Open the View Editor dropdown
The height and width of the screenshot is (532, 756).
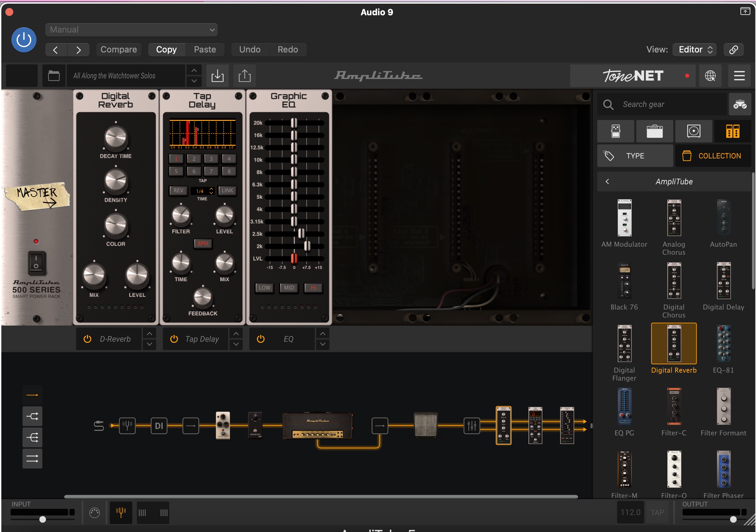695,50
